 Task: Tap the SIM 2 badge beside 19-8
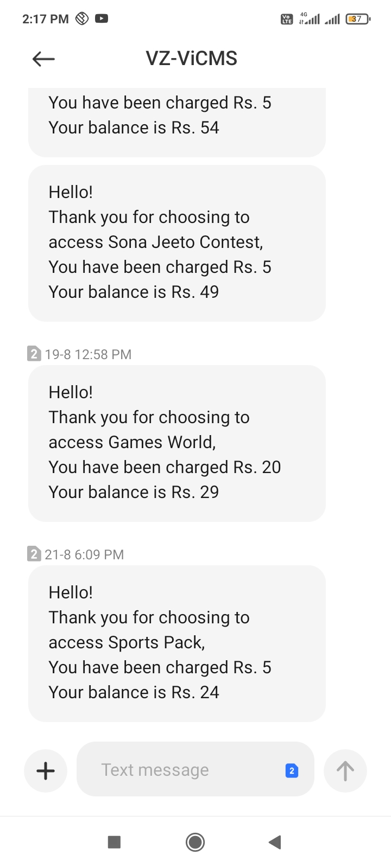coord(34,354)
